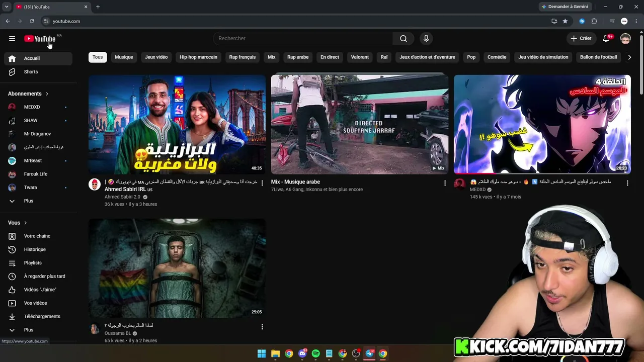
Task: Bookmark this page with the star
Action: point(565,21)
